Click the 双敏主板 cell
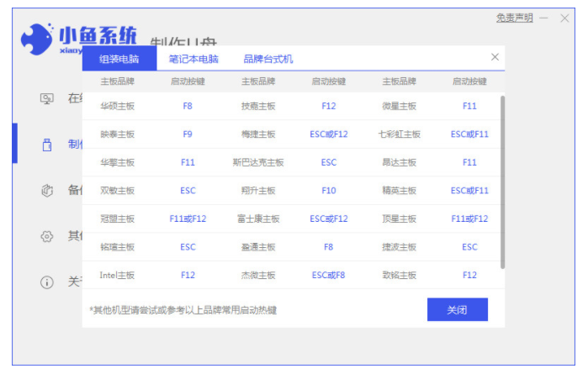The width and height of the screenshot is (588, 374). (x=118, y=191)
